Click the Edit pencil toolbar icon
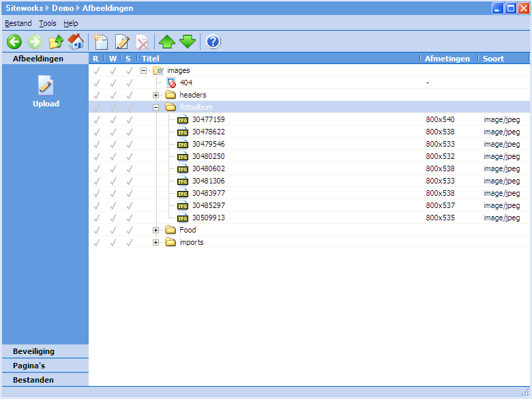 click(122, 42)
